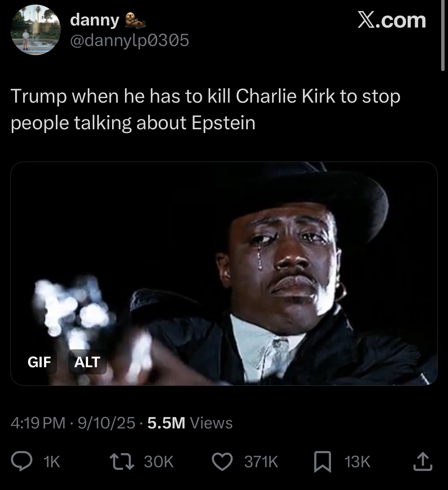
Task: Open the crying man GIF media
Action: 224,274
